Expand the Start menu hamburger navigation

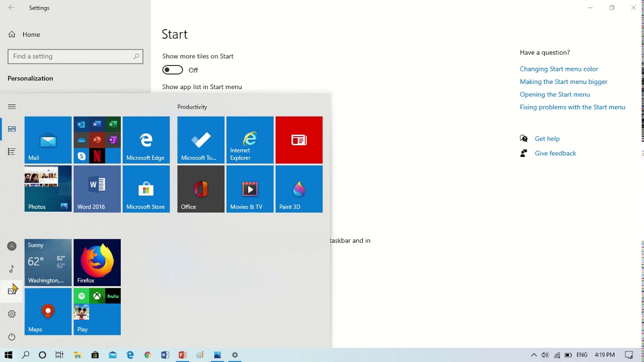12,107
